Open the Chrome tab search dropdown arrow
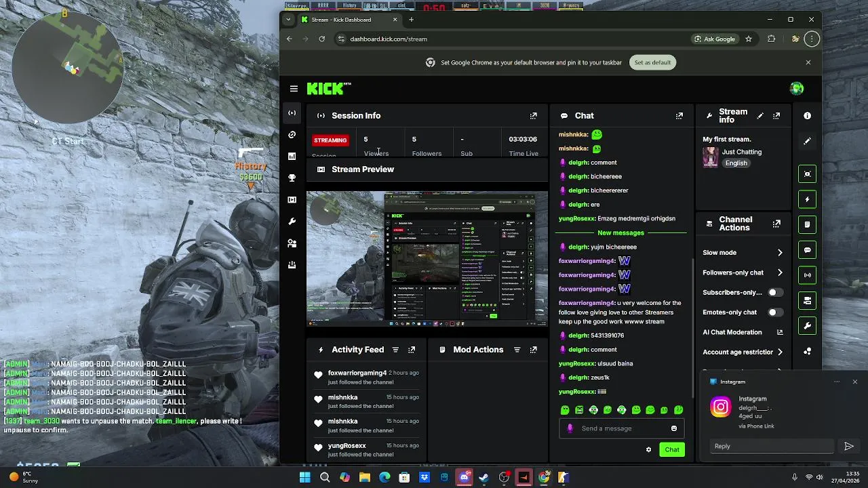The width and height of the screenshot is (868, 488). pyautogui.click(x=288, y=20)
